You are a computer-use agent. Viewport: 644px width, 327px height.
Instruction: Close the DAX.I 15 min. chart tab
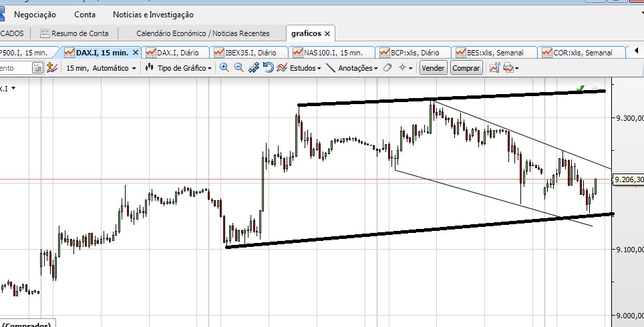click(136, 53)
